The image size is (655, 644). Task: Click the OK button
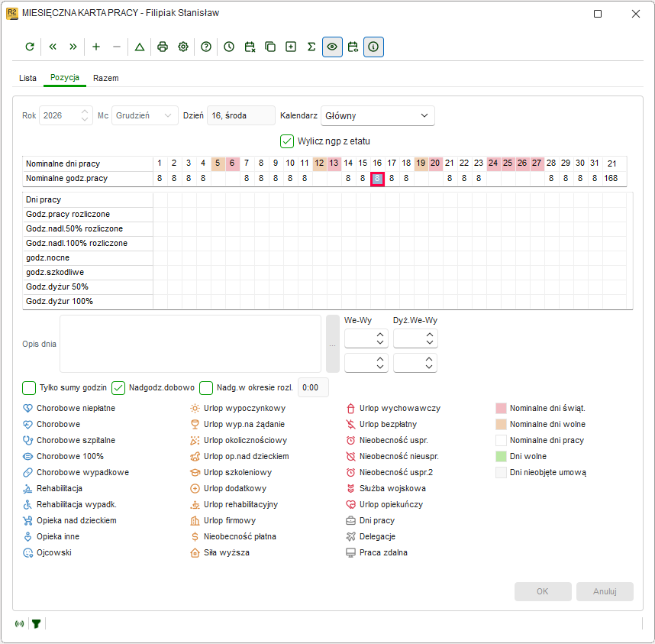pos(543,592)
